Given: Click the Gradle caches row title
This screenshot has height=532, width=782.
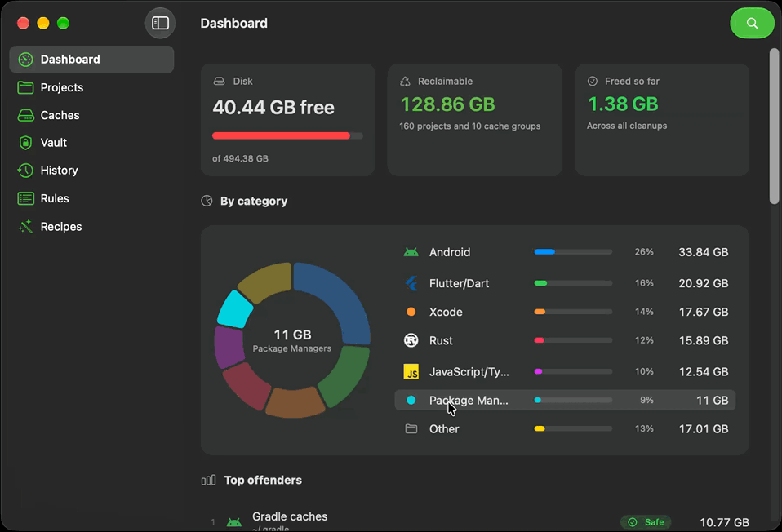Looking at the screenshot, I should click(290, 516).
